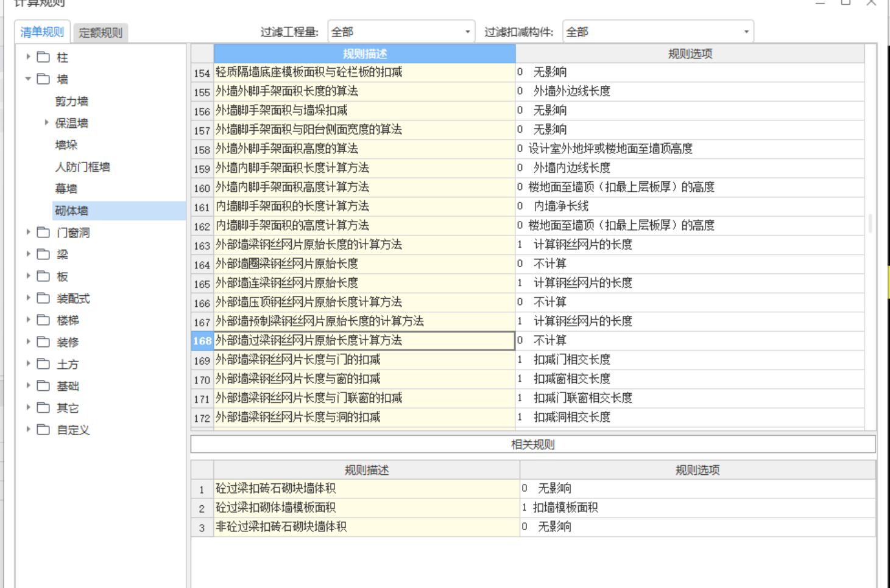890x588 pixels.
Task: Switch to the 清单规则 tab
Action: (x=42, y=32)
